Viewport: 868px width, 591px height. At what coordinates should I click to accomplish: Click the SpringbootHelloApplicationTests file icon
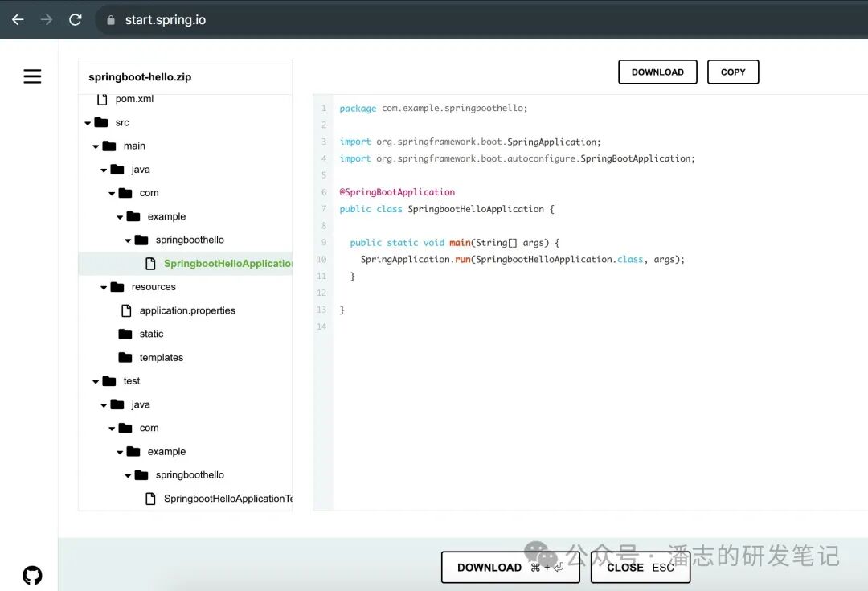point(150,499)
